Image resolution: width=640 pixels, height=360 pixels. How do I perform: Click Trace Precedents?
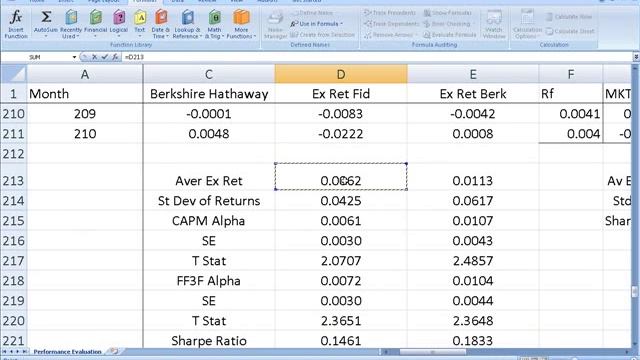click(390, 13)
